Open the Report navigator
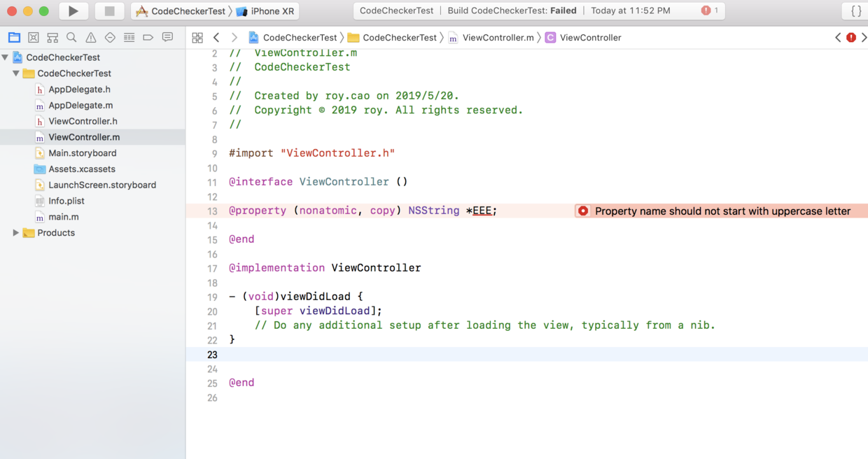The image size is (868, 459). [x=167, y=37]
